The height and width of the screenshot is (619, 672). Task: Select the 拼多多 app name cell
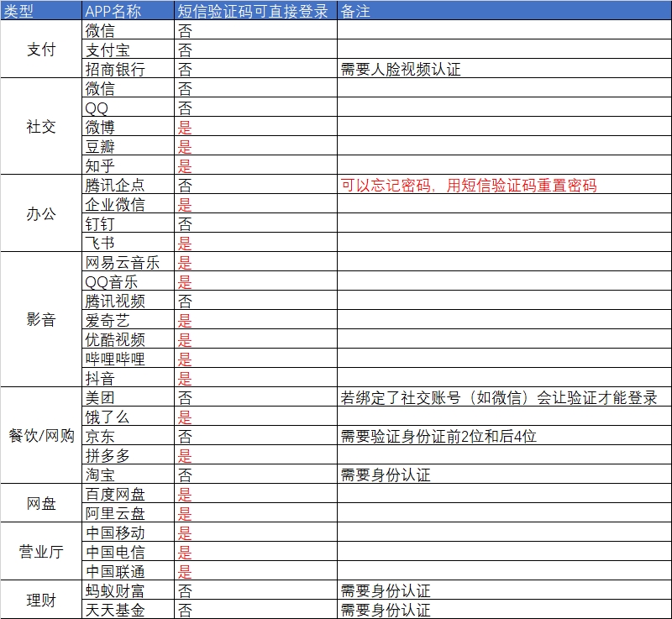click(129, 454)
